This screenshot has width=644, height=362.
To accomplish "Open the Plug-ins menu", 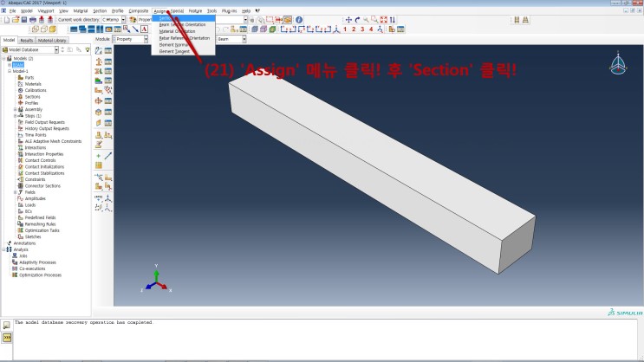I will [x=229, y=11].
